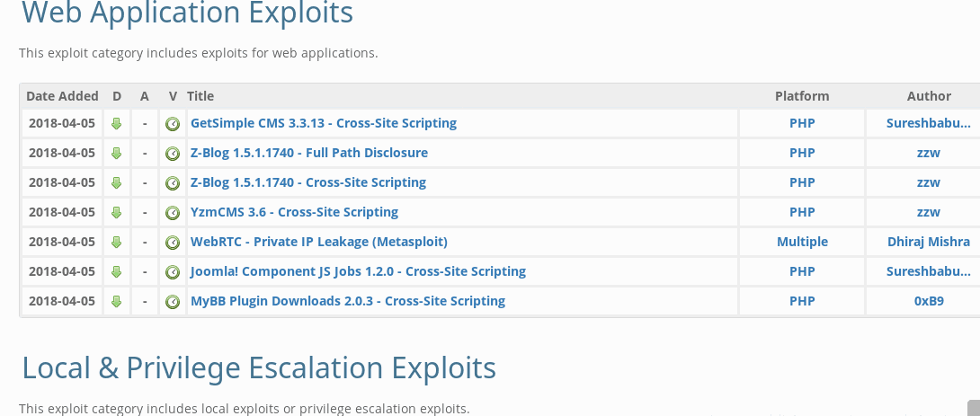980x416 pixels.
Task: Open Joomla! Component JS Jobs 1.2.0 link
Action: pos(358,271)
